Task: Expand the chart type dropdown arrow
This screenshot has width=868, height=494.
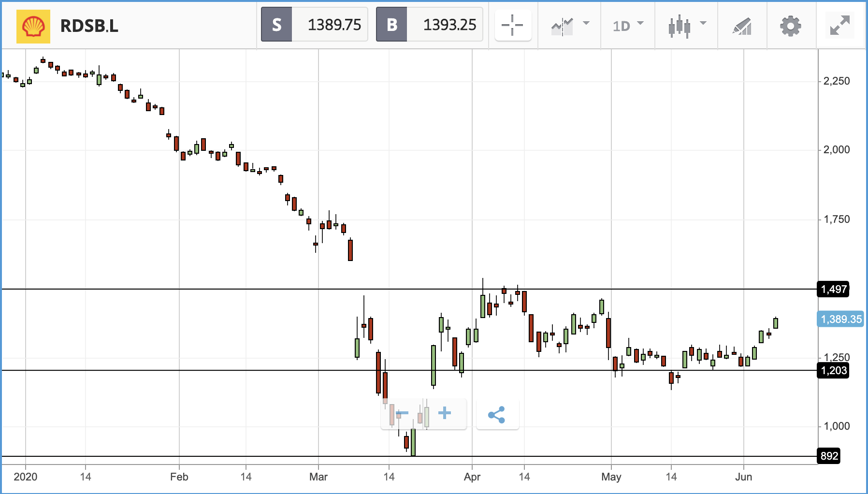Action: (703, 23)
